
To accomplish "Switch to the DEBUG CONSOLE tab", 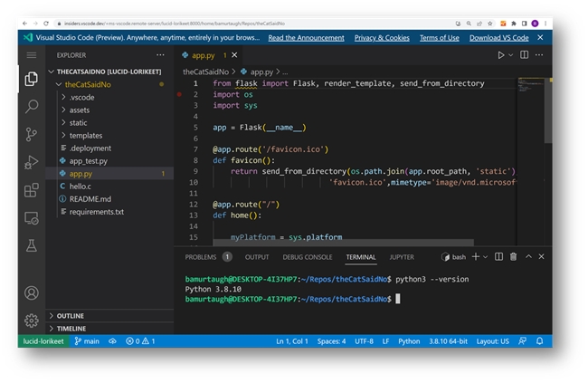I will [x=308, y=257].
